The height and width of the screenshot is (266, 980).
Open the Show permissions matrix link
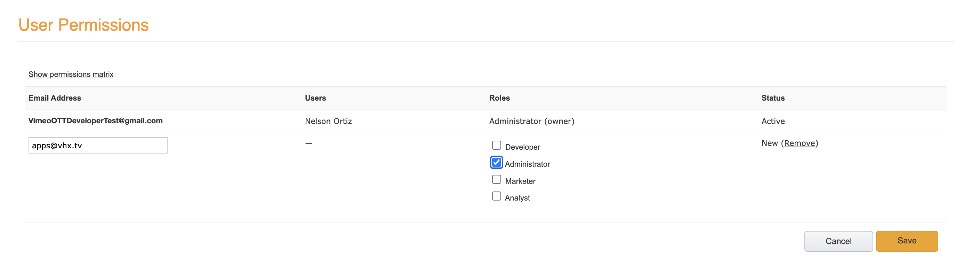71,74
